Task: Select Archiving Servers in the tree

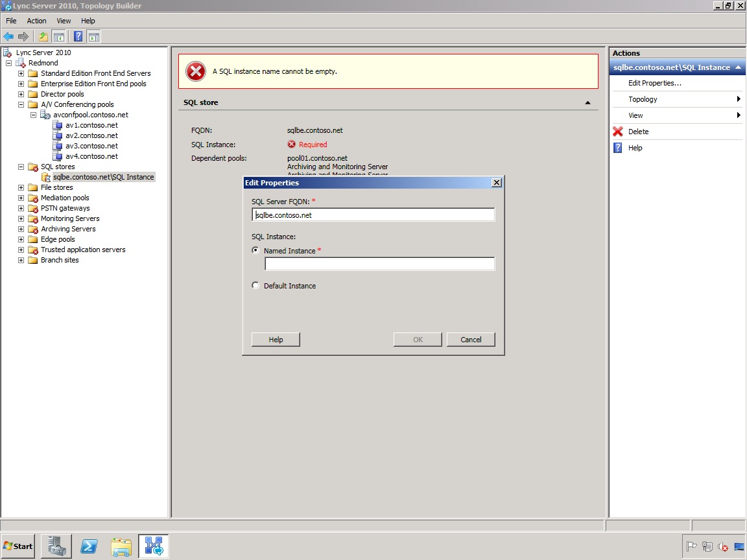Action: click(x=68, y=229)
